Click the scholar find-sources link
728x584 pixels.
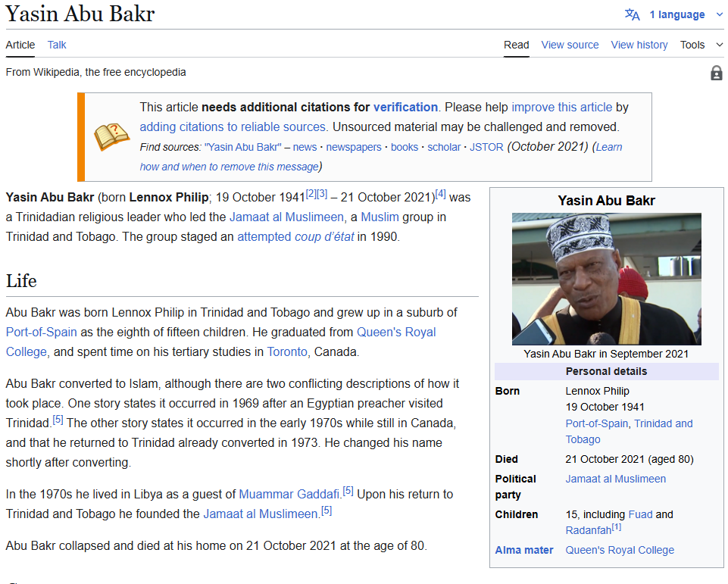pos(444,147)
